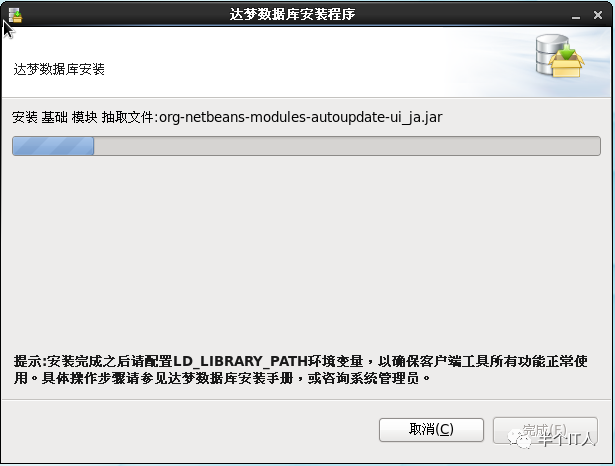The height and width of the screenshot is (466, 615).
Task: Click the 半个IT人 watermark text
Action: pyautogui.click(x=566, y=439)
